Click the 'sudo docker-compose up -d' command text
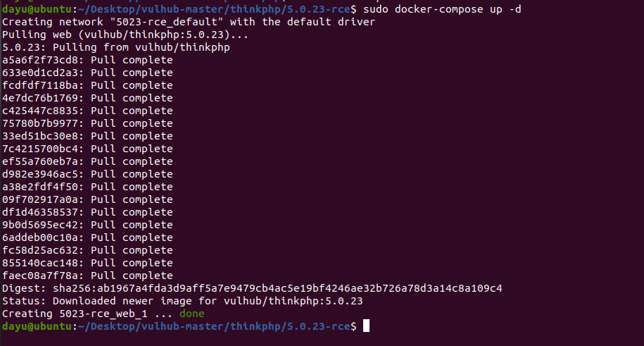 [442, 9]
